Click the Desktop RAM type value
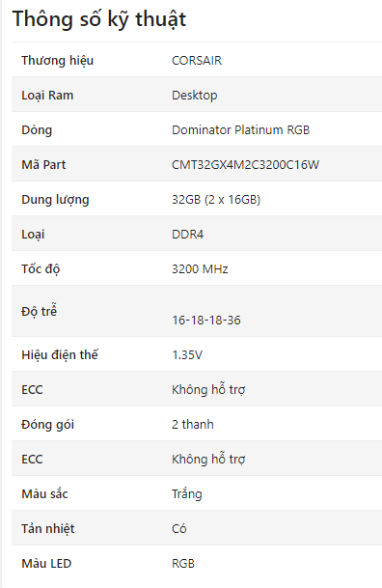The height and width of the screenshot is (588, 382). click(194, 96)
